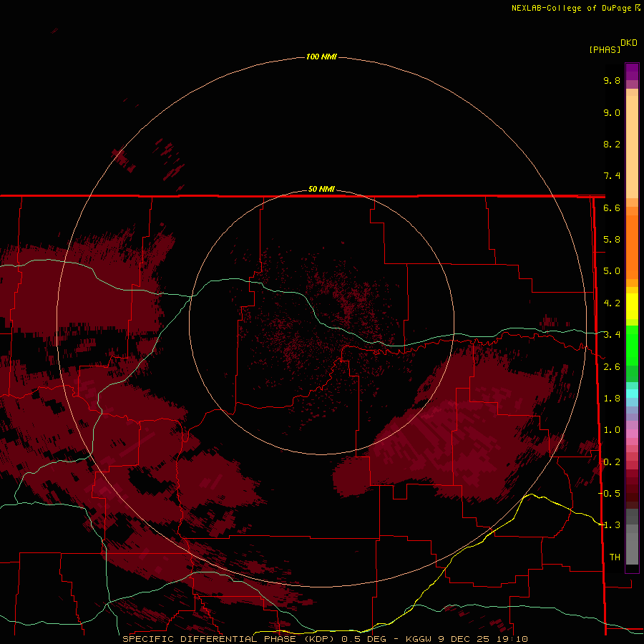Click the 2.6 color scale value
Image resolution: width=644 pixels, height=644 pixels.
coord(612,367)
